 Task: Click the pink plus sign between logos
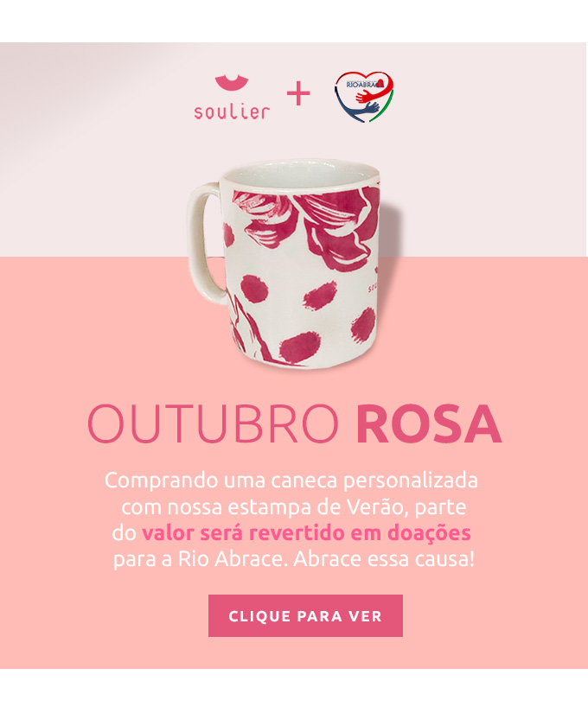coord(298,93)
